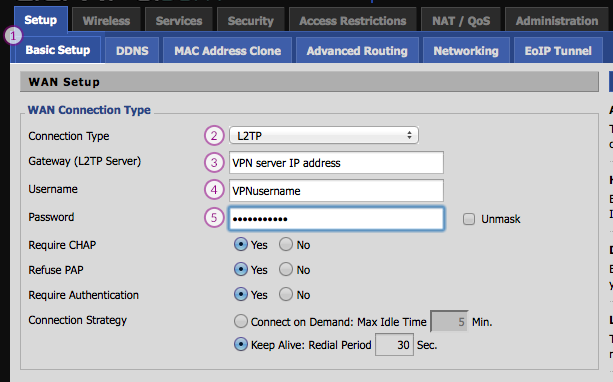Open the Services tab
This screenshot has height=382, width=613.
point(179,20)
